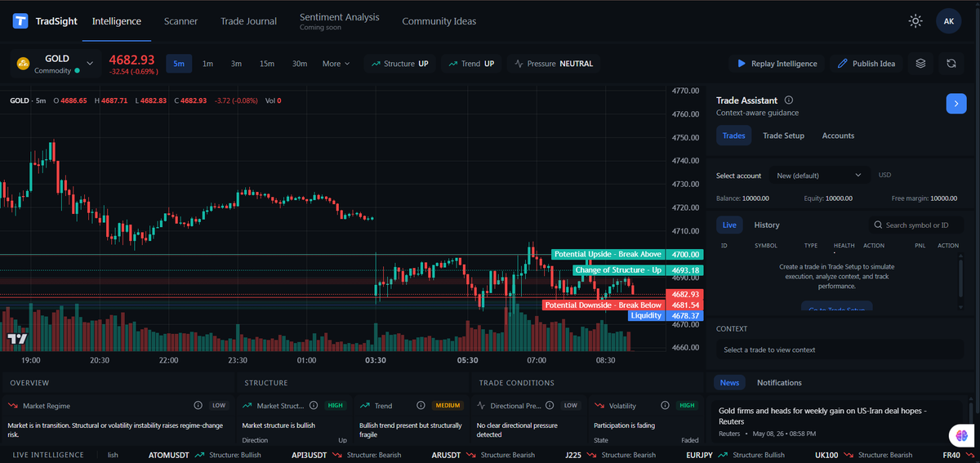Open the News tab
This screenshot has width=980, height=463.
click(729, 382)
